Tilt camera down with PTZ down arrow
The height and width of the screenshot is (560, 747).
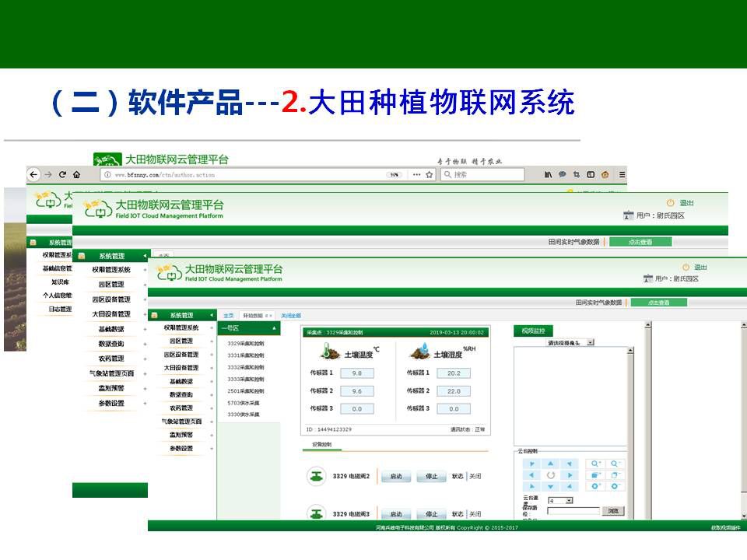click(551, 487)
